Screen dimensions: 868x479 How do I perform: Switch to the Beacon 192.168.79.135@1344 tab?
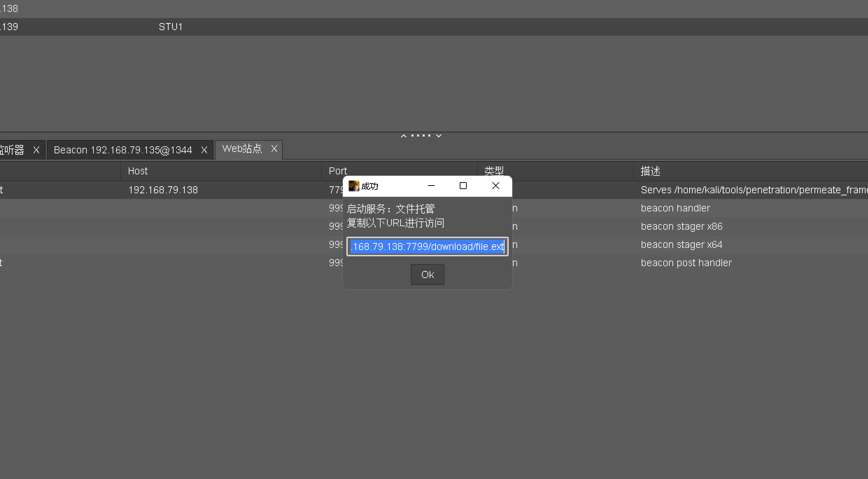click(x=123, y=150)
